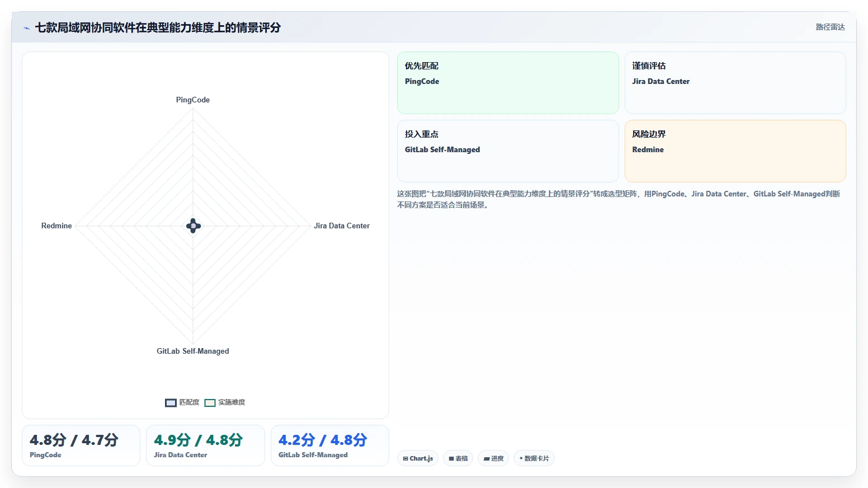Click the PingCode radar axis label
Image resolution: width=868 pixels, height=488 pixels.
(x=193, y=100)
